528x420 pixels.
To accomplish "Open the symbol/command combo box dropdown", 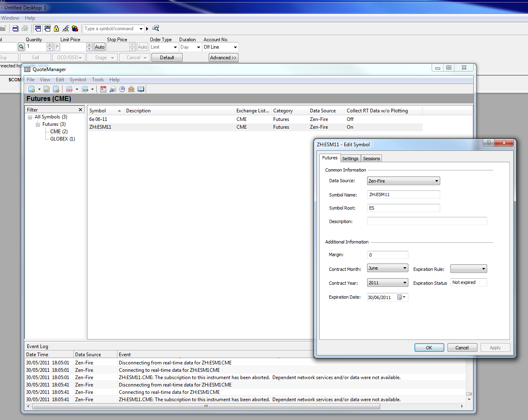I will [x=141, y=29].
